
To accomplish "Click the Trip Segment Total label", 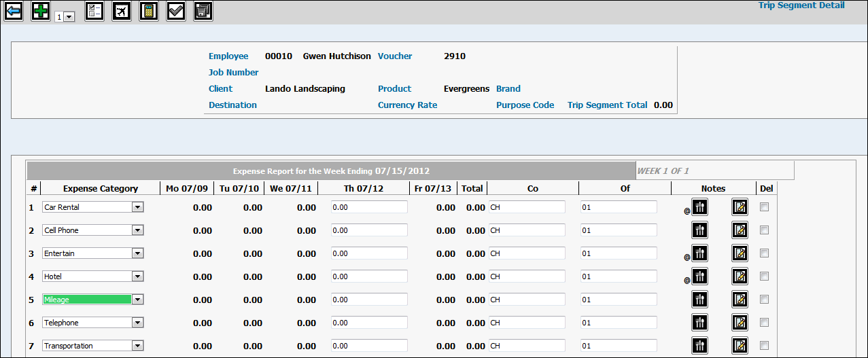I will tap(608, 105).
